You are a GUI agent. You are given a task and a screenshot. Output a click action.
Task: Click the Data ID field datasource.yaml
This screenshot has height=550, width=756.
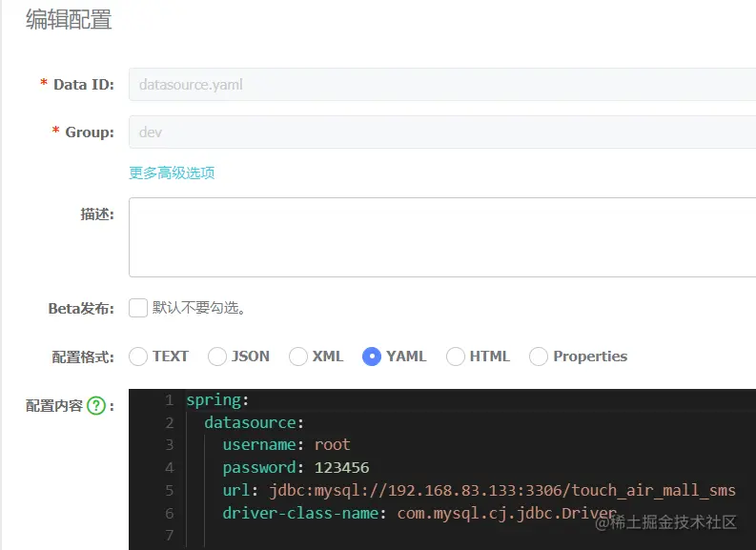pos(442,84)
